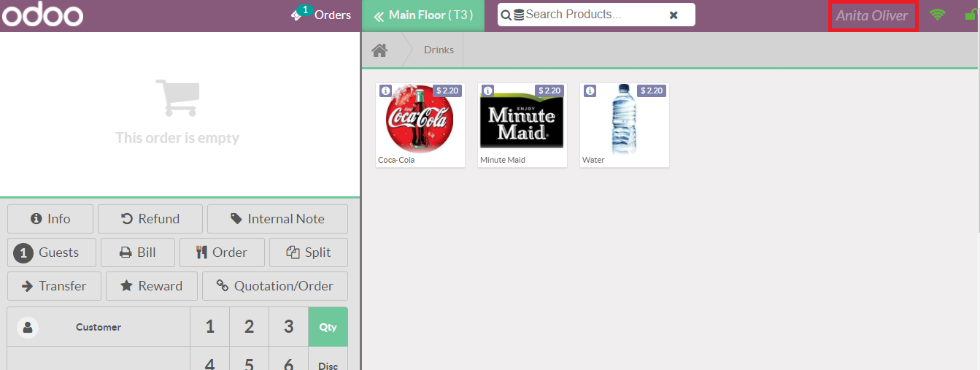Transfer the order to another table
Image resolution: width=980 pixels, height=370 pixels.
(x=54, y=286)
